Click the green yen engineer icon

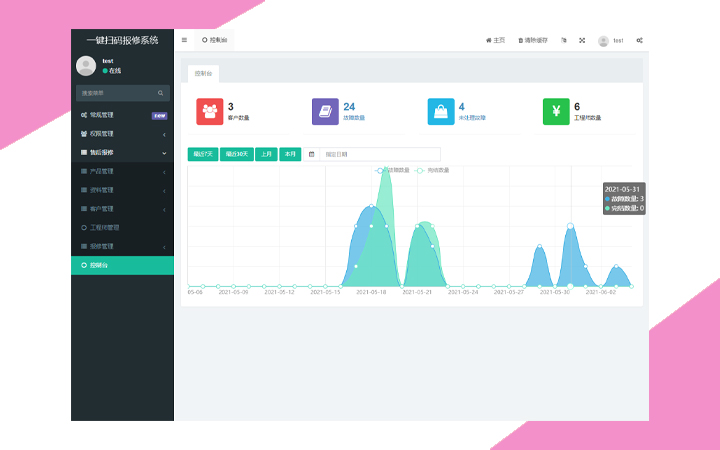tap(556, 111)
